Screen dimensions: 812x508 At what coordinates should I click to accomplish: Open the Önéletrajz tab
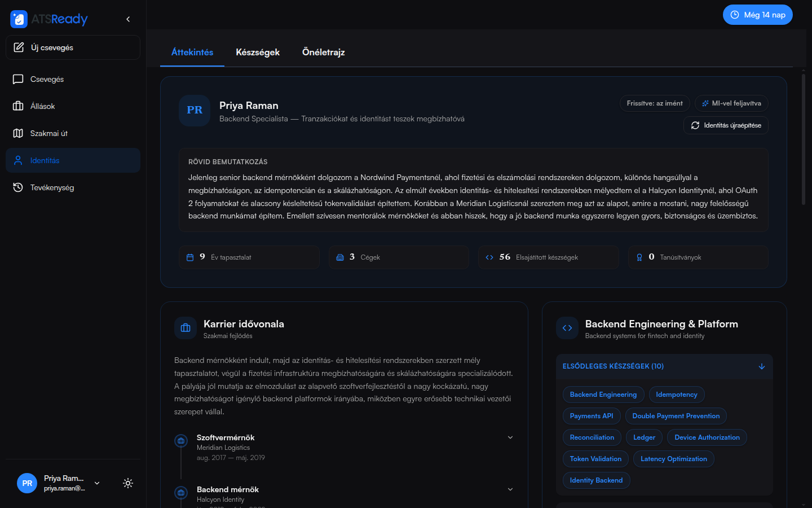(324, 52)
